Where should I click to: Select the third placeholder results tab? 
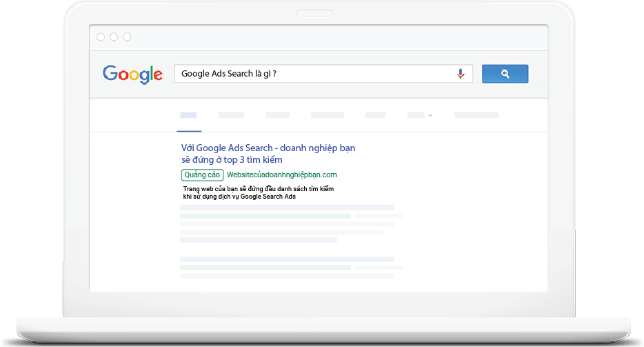coord(277,115)
